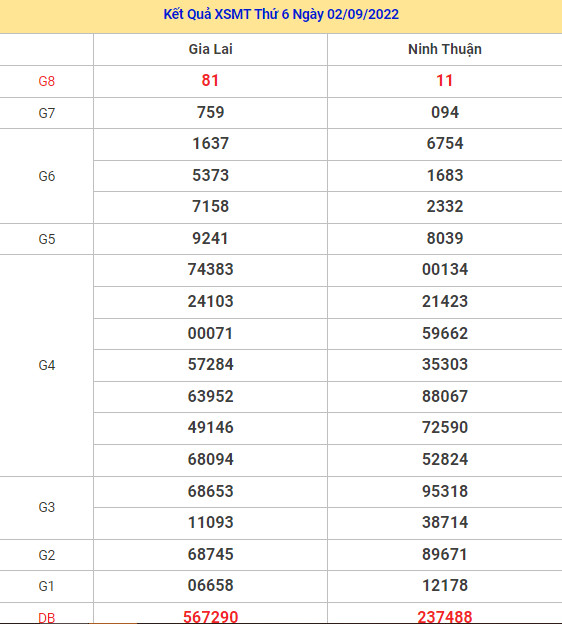
Task: Select the G3 row label
Action: 47,507
